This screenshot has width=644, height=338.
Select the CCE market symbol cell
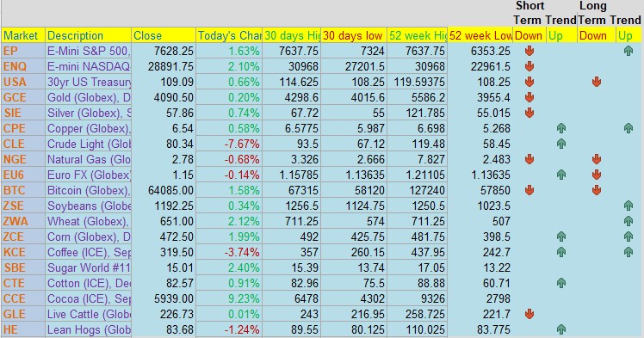pyautogui.click(x=23, y=298)
